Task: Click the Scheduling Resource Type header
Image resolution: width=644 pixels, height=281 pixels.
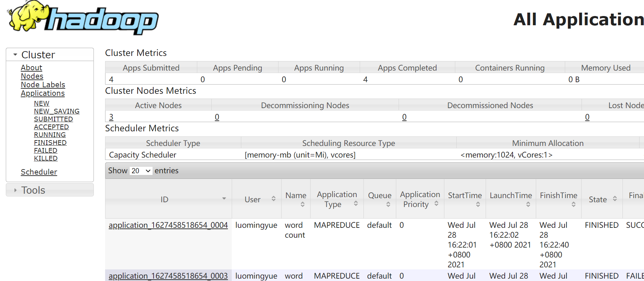Action: 349,143
